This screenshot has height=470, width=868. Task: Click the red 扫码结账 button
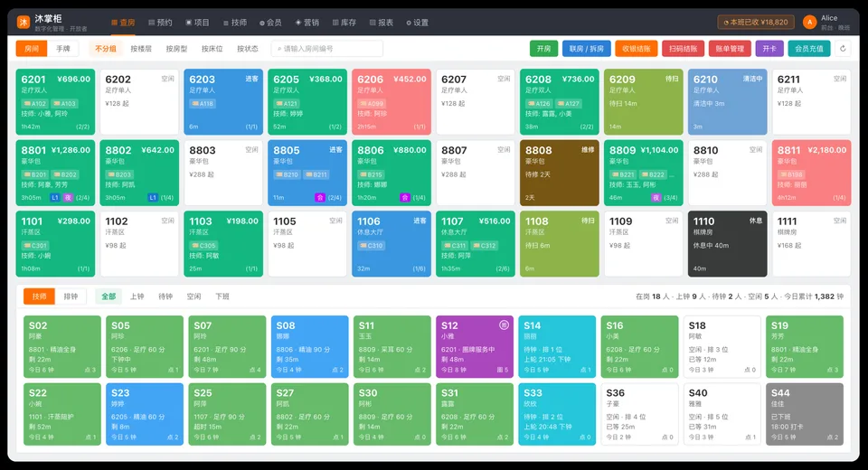pos(684,49)
